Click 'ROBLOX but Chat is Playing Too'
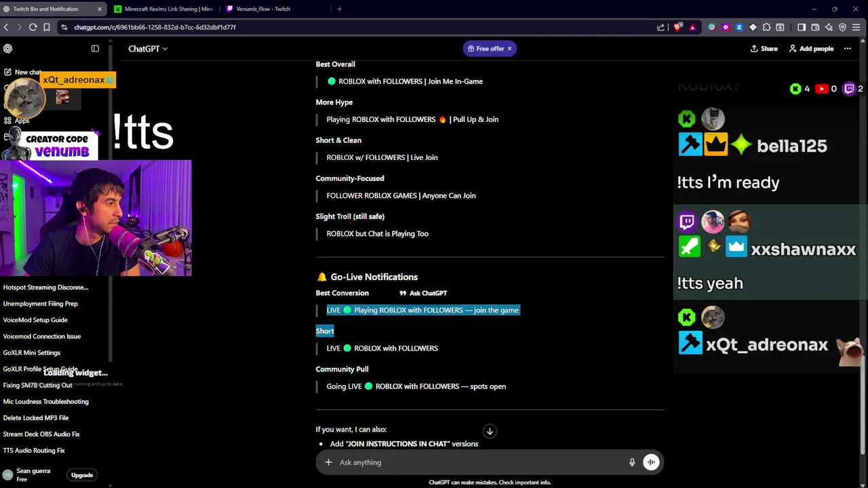The image size is (868, 488). pos(378,233)
